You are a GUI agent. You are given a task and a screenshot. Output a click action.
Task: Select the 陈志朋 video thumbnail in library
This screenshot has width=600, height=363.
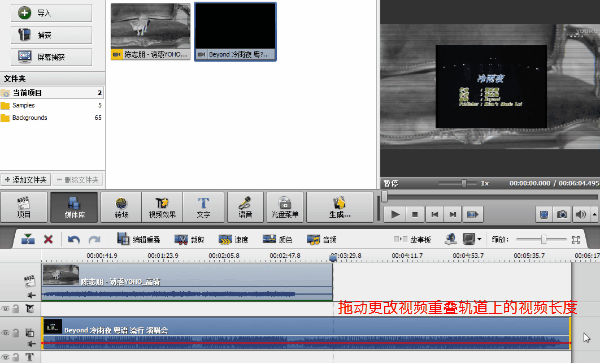151,31
